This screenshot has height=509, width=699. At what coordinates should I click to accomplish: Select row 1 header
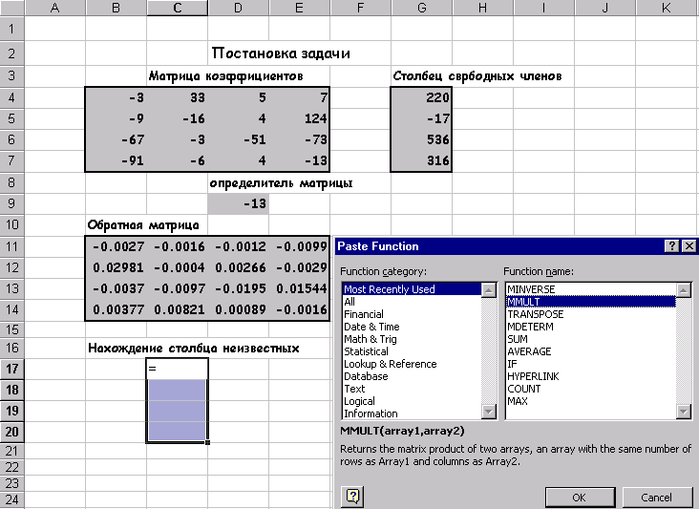click(12, 29)
